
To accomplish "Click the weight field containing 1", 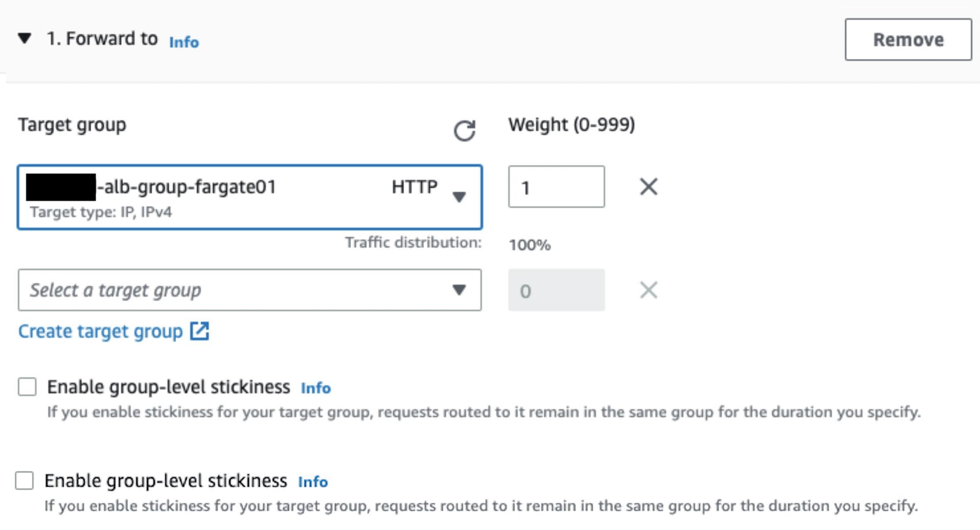I will [x=556, y=187].
